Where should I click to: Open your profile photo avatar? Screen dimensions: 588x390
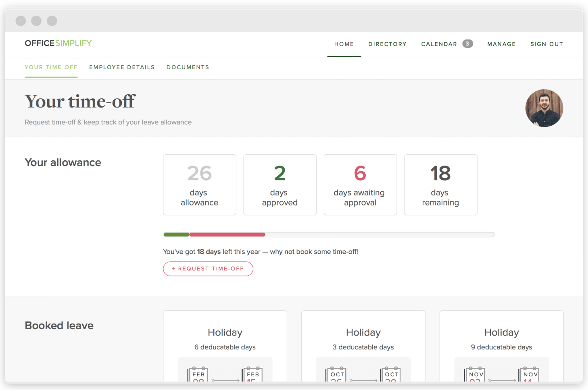tap(544, 108)
